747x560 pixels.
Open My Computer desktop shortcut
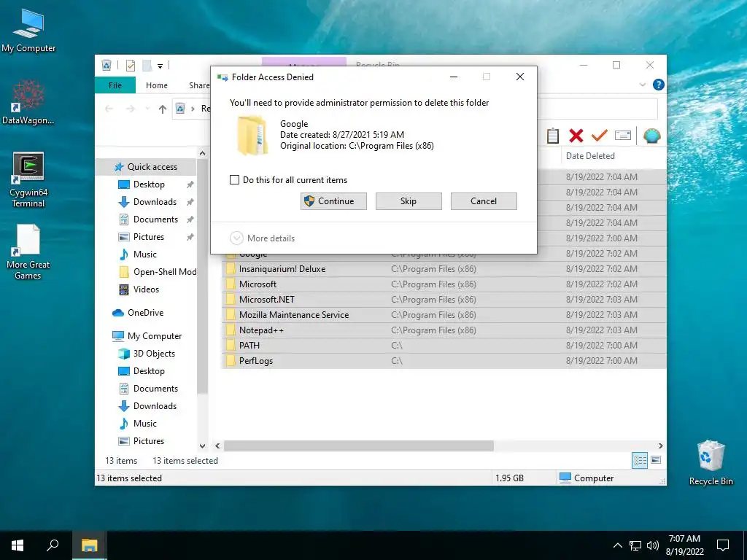[28, 30]
